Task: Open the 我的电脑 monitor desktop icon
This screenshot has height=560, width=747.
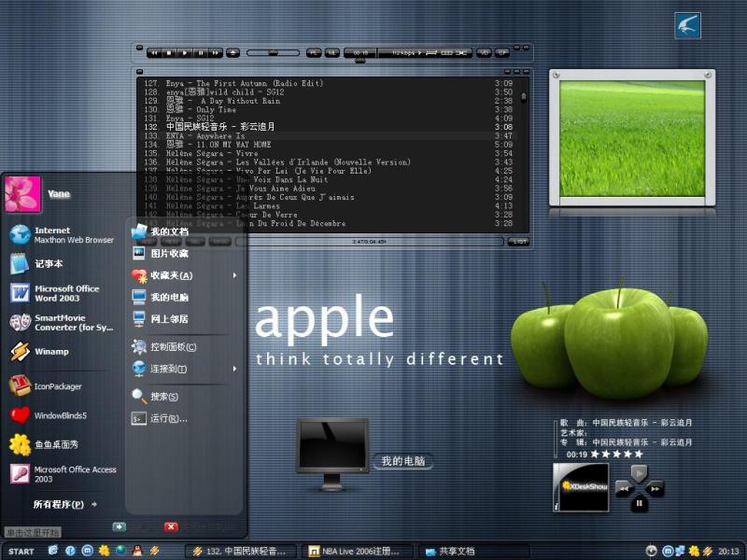Action: click(331, 454)
